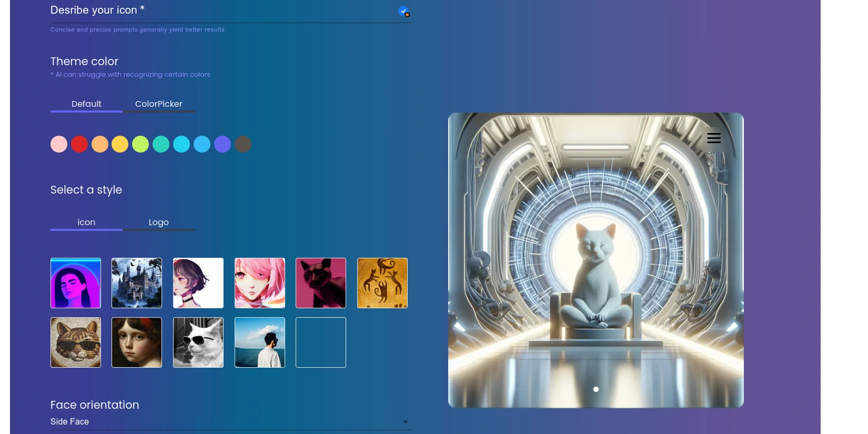Image resolution: width=868 pixels, height=434 pixels.
Task: Click the hamburger menu icon on the preview
Action: (x=713, y=138)
